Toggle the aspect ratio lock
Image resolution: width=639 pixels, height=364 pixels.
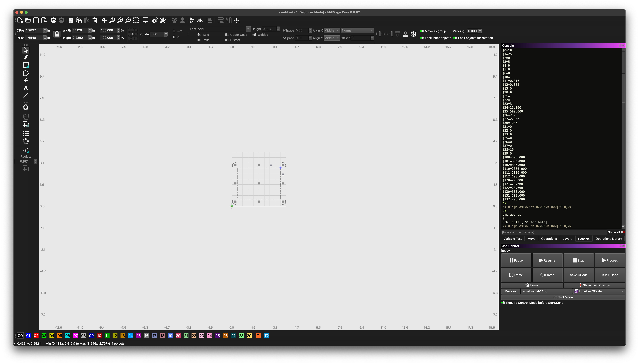coord(57,34)
